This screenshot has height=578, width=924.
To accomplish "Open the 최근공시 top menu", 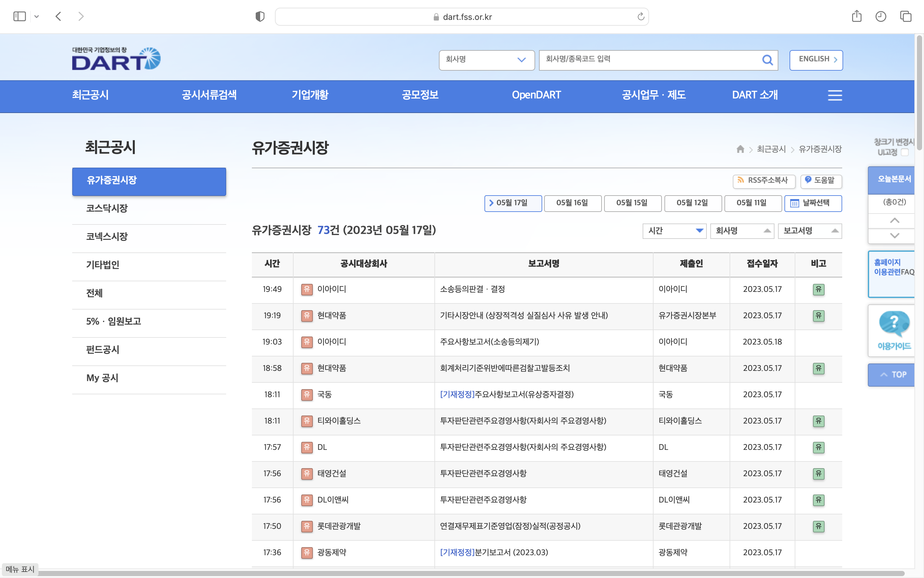I will point(90,95).
